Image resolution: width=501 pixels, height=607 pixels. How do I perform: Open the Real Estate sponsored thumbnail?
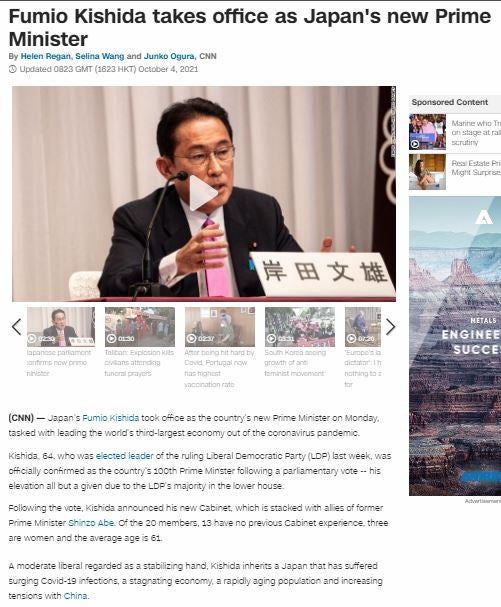(x=427, y=172)
